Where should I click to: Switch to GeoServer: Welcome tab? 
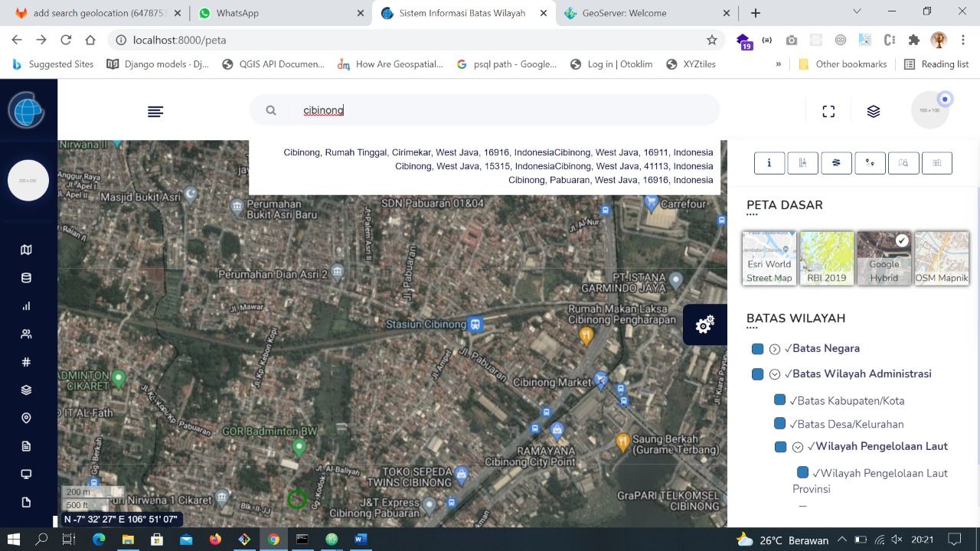(647, 13)
